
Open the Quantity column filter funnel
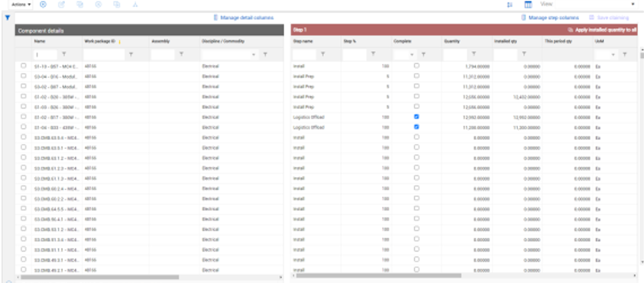(474, 54)
